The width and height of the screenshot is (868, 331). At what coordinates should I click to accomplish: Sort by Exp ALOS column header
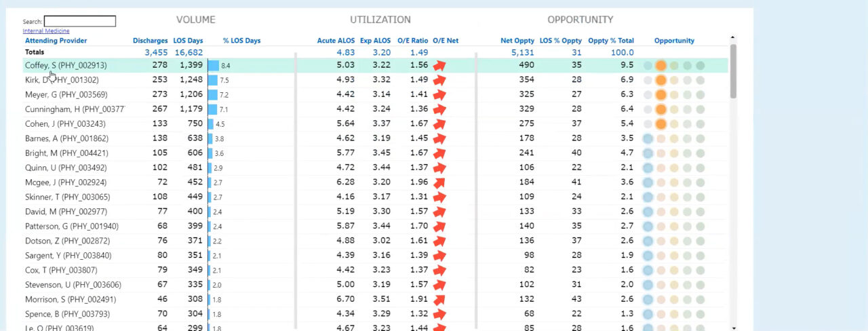(376, 41)
